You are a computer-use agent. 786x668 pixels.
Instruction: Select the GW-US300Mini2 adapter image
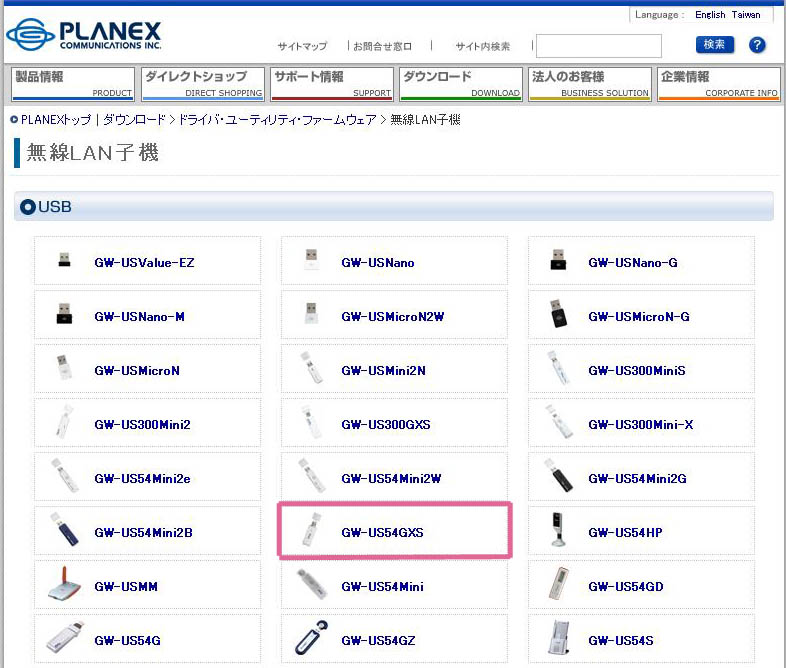click(64, 422)
